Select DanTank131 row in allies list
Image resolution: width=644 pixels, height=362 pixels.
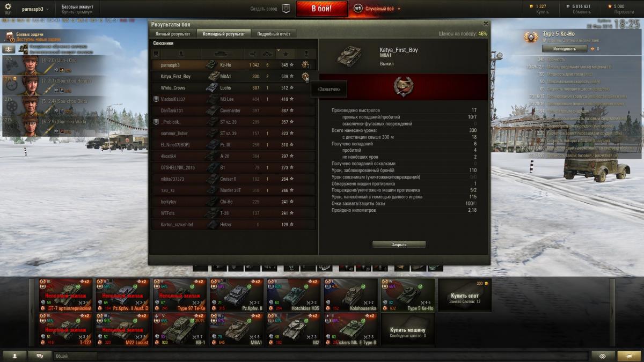pos(234,110)
